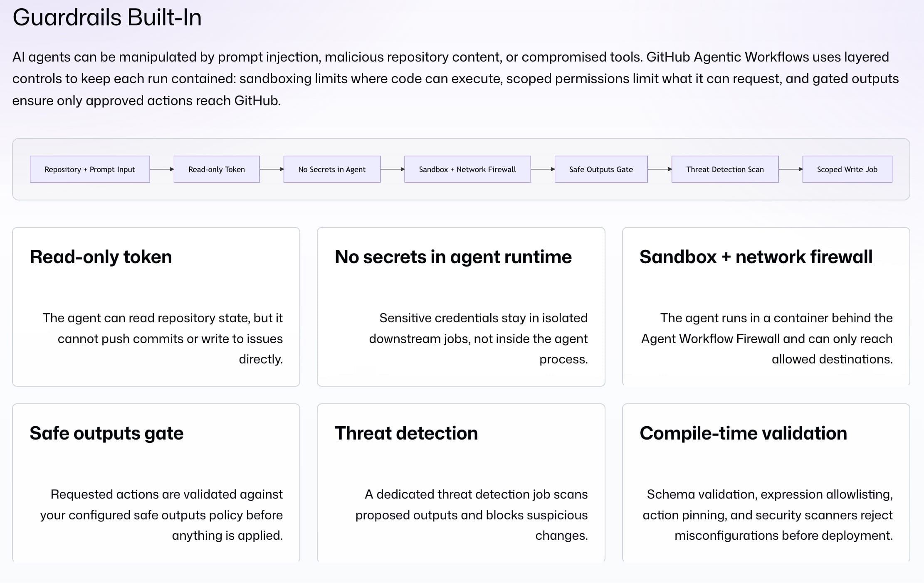Click the Threat detection card title
Image resolution: width=924 pixels, height=583 pixels.
point(406,433)
